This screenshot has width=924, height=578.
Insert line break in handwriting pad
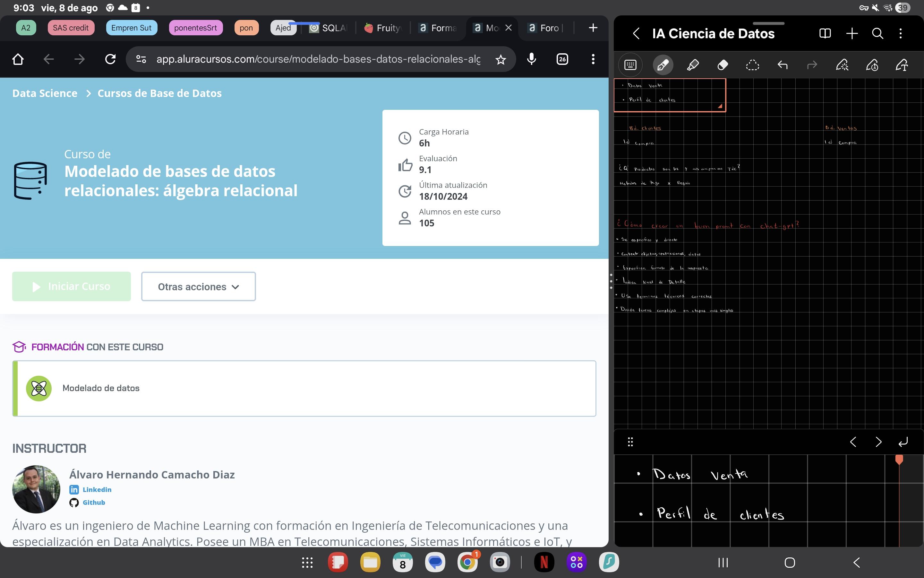pos(903,442)
